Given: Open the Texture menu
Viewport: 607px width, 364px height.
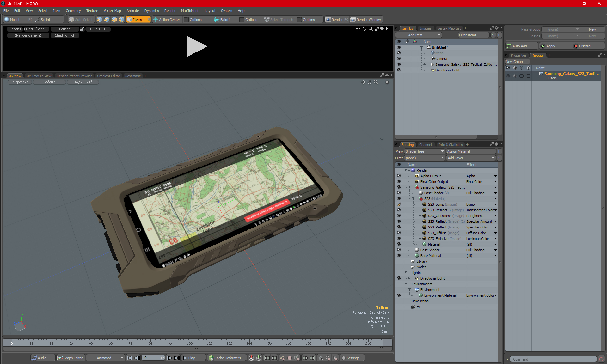Looking at the screenshot, I should click(x=92, y=11).
